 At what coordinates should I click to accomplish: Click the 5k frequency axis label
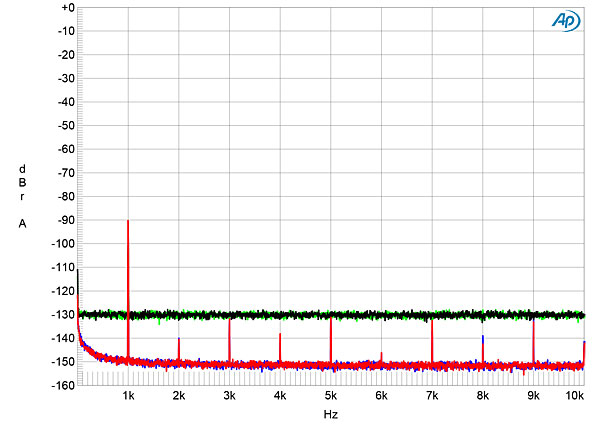pyautogui.click(x=331, y=396)
